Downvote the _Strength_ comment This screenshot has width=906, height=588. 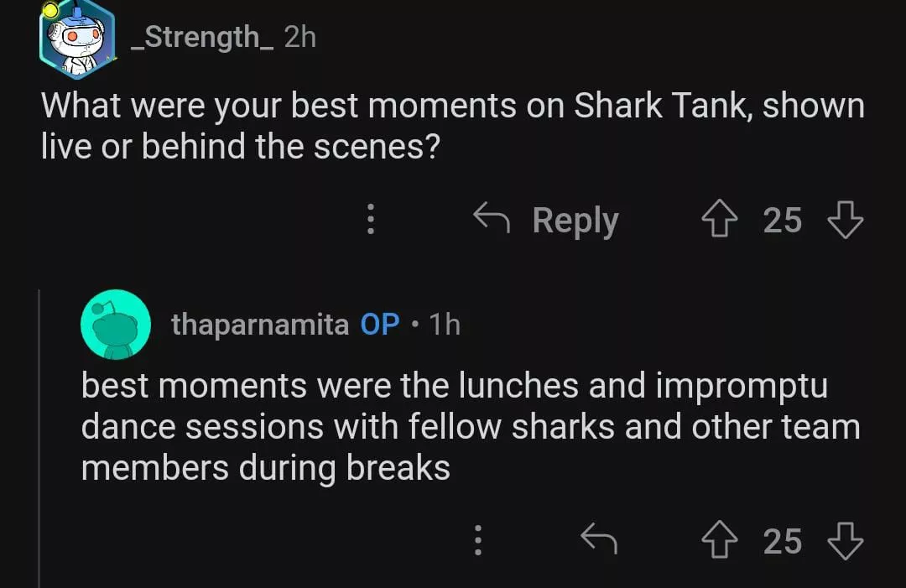(845, 221)
